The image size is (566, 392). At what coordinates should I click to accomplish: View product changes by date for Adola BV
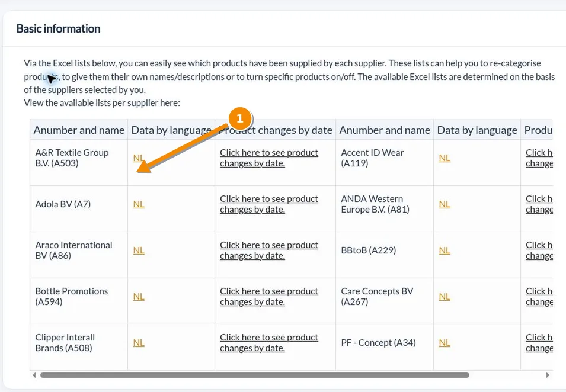[269, 204]
